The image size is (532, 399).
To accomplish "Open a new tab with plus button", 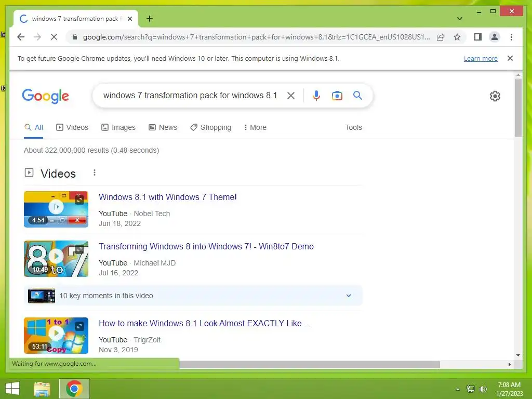I will tap(149, 19).
